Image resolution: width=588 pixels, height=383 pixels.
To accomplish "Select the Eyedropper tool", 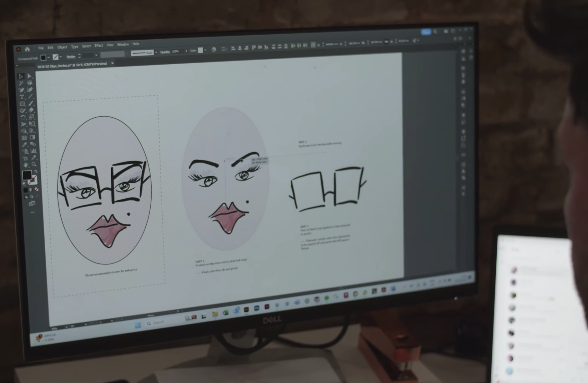I will tap(24, 145).
